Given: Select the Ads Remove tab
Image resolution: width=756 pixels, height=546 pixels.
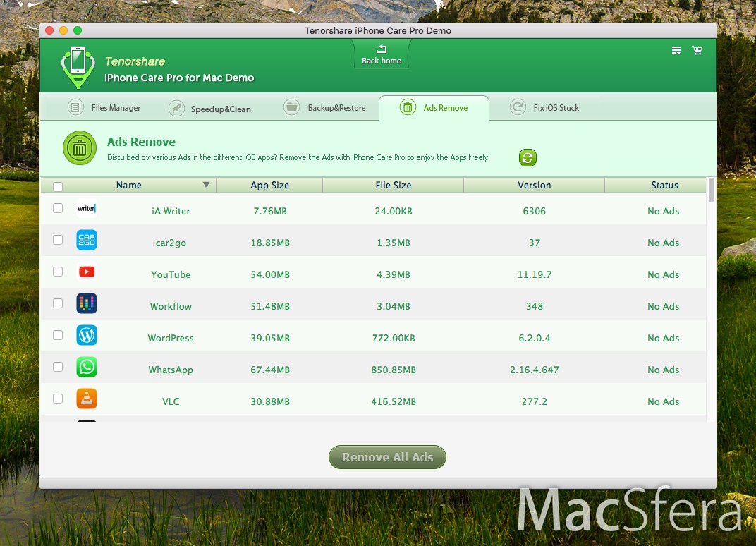Looking at the screenshot, I should click(x=434, y=107).
